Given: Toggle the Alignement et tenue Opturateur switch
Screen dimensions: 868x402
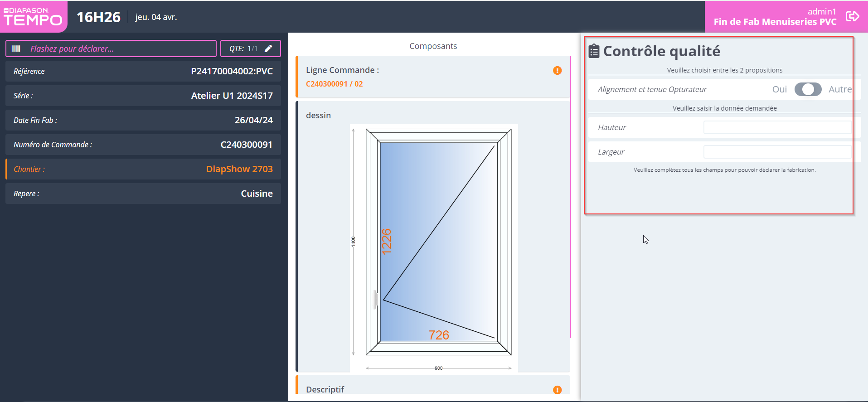Looking at the screenshot, I should (808, 89).
